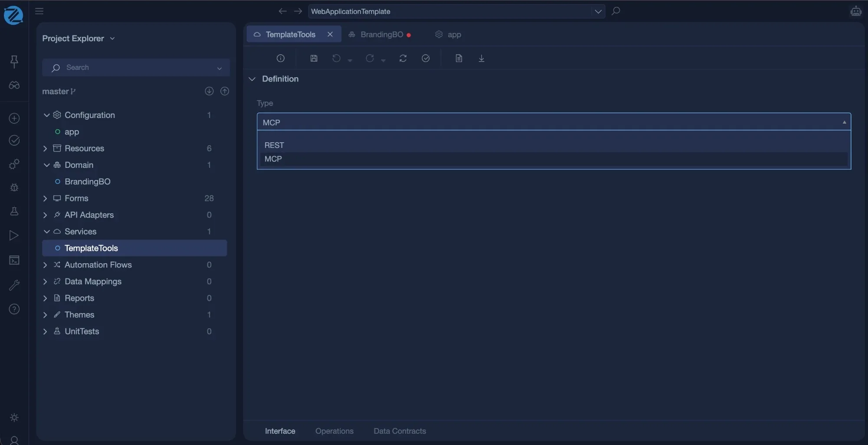
Task: Expand the Resources tree node
Action: [x=45, y=148]
